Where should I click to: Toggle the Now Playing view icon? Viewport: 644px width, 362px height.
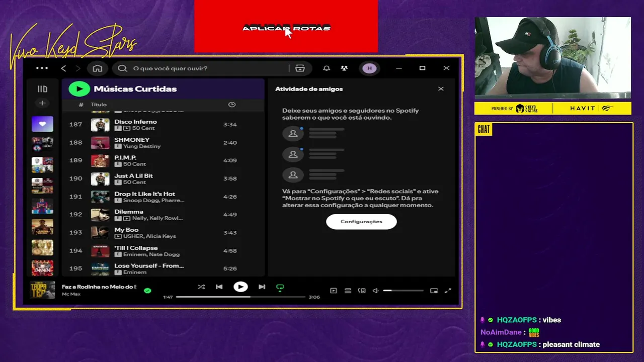tap(333, 291)
